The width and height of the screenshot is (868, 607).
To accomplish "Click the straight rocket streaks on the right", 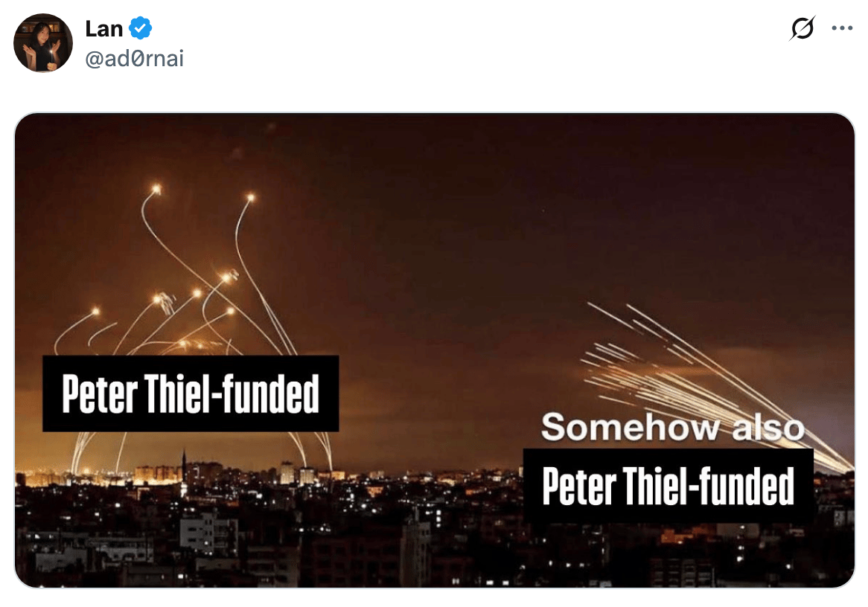I will pos(714,382).
